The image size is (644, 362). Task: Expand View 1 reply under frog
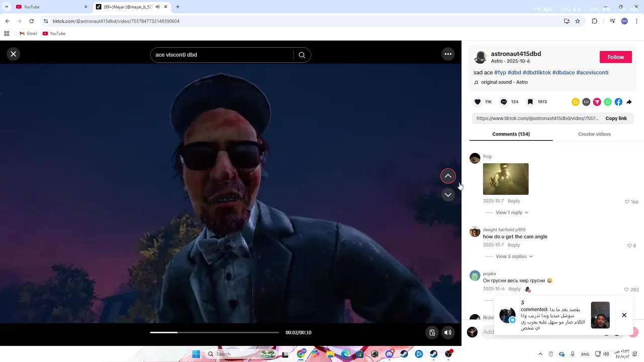pyautogui.click(x=512, y=212)
